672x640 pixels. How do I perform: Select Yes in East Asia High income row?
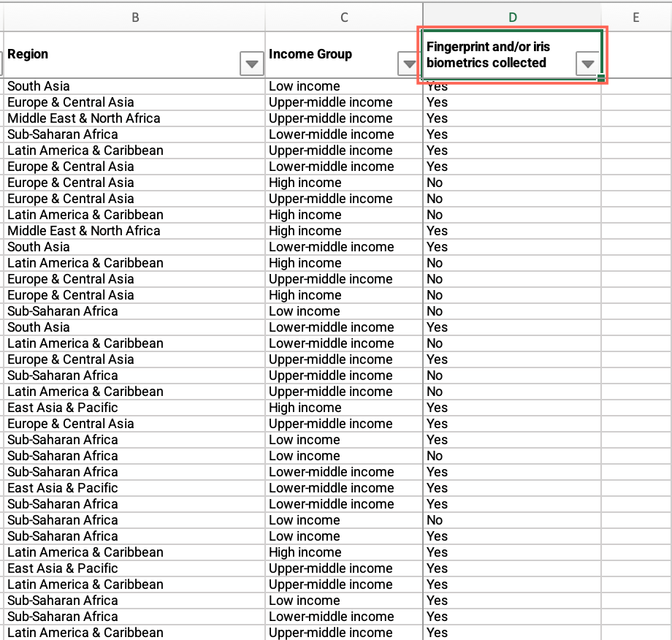tap(512, 408)
